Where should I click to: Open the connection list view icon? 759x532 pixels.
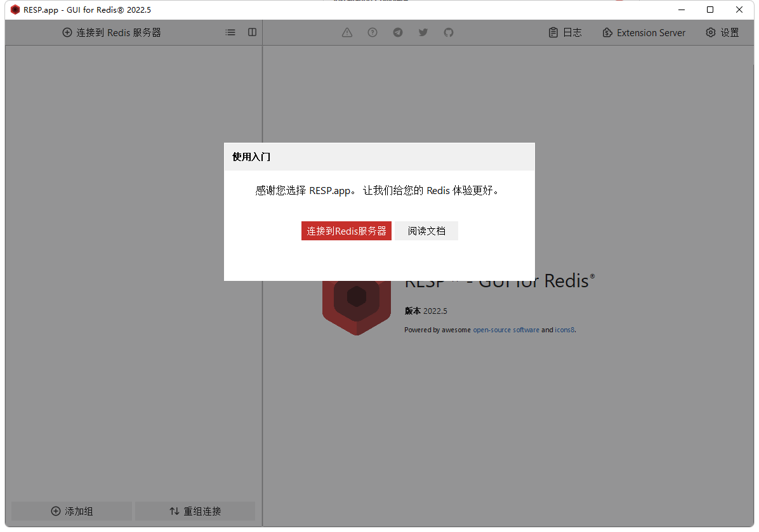(x=230, y=32)
